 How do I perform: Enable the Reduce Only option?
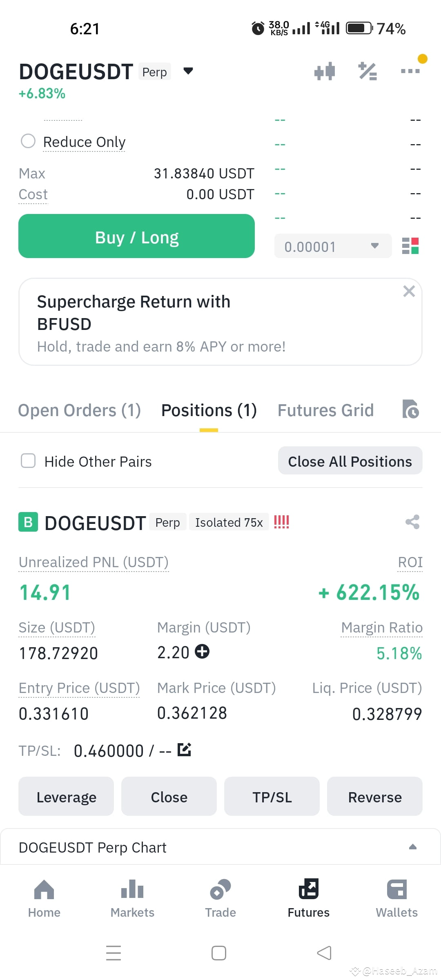[28, 141]
